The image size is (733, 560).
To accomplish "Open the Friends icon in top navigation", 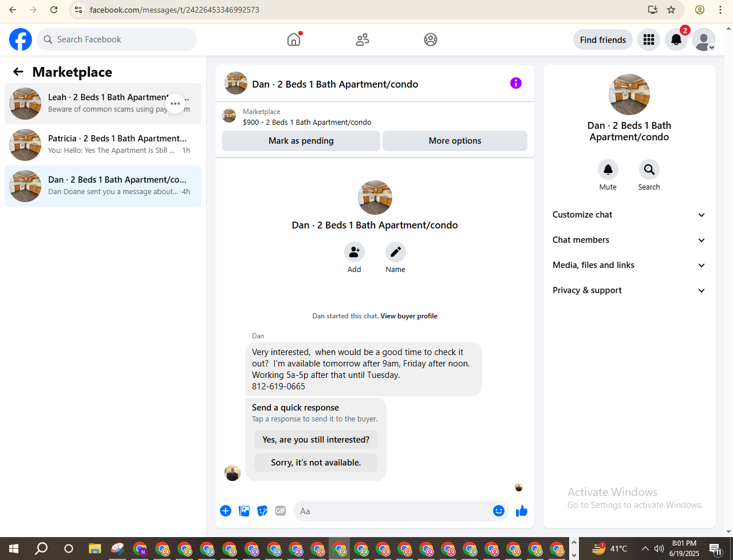I will (362, 40).
